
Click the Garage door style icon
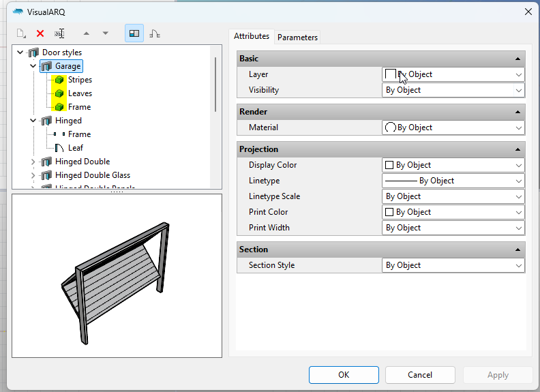coord(46,66)
